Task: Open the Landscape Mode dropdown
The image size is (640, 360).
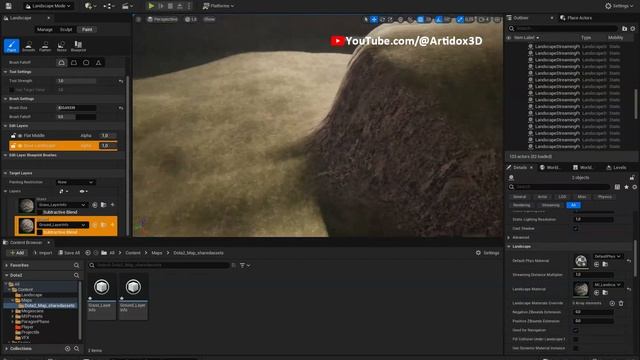Action: coord(48,6)
